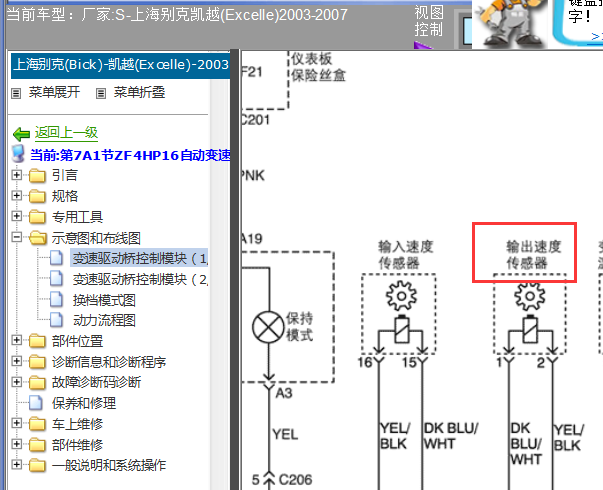The height and width of the screenshot is (490, 603).
Task: Click the 仪表板保险丝盒 label
Action: tap(318, 67)
